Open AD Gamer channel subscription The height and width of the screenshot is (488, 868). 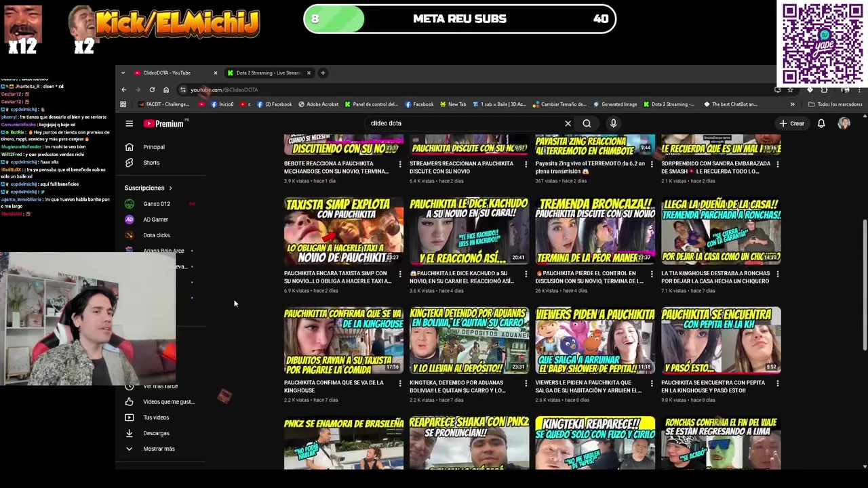[155, 220]
